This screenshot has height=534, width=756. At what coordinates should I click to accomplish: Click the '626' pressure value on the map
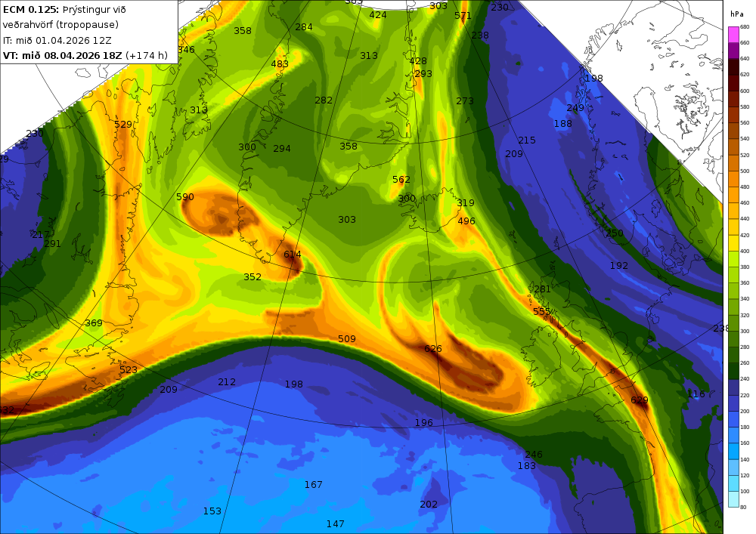click(x=433, y=349)
